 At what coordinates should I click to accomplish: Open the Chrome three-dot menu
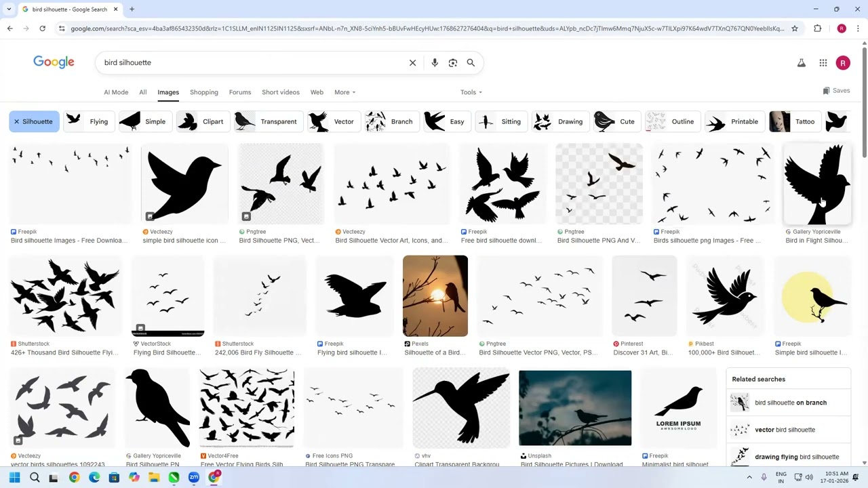[858, 28]
